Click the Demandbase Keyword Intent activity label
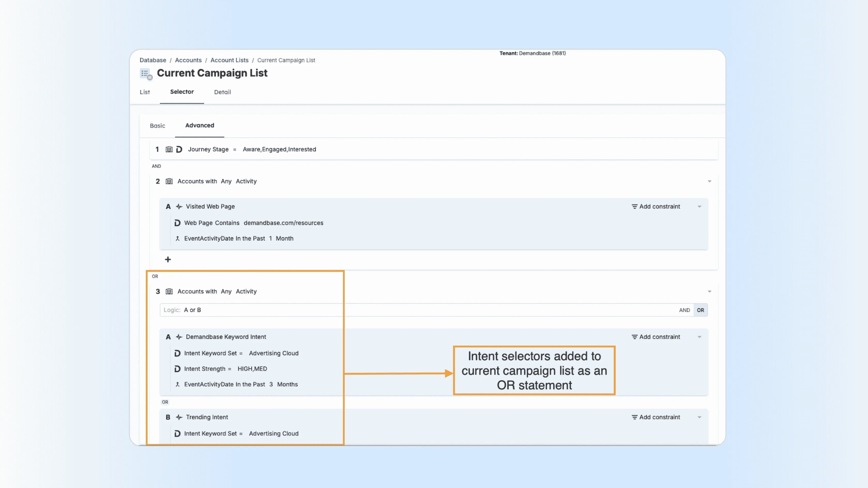This screenshot has height=488, width=868. tap(226, 337)
